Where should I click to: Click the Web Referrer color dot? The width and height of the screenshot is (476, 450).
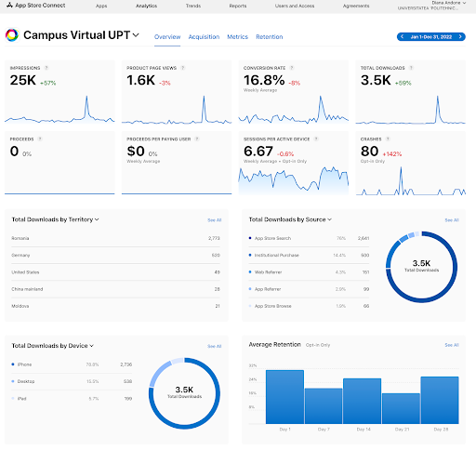click(250, 271)
